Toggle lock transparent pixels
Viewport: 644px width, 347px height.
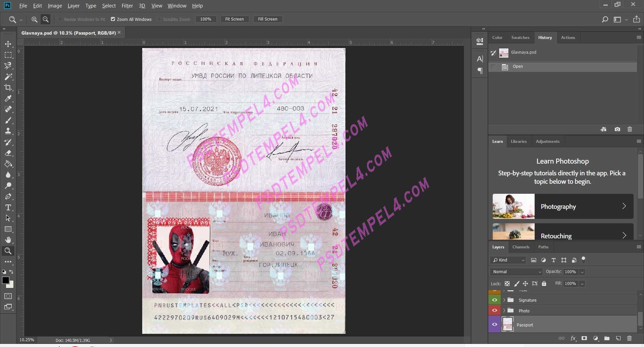point(507,283)
